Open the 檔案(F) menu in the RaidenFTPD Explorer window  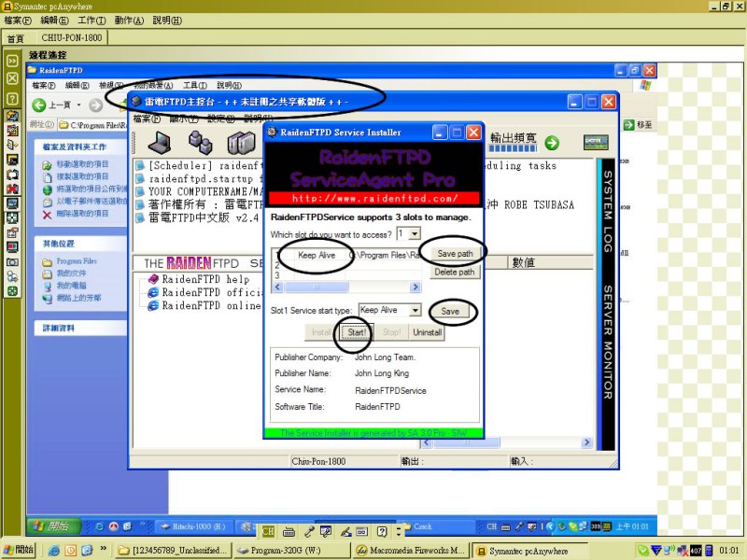tap(43, 85)
